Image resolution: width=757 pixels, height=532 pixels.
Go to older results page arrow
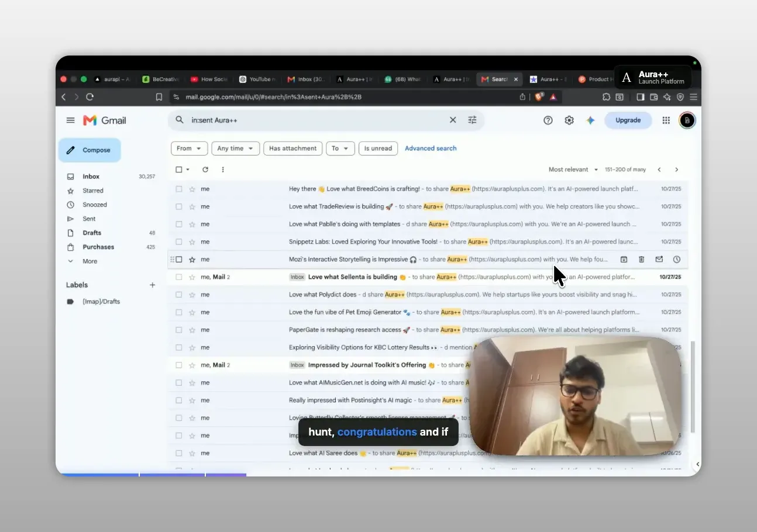point(677,170)
